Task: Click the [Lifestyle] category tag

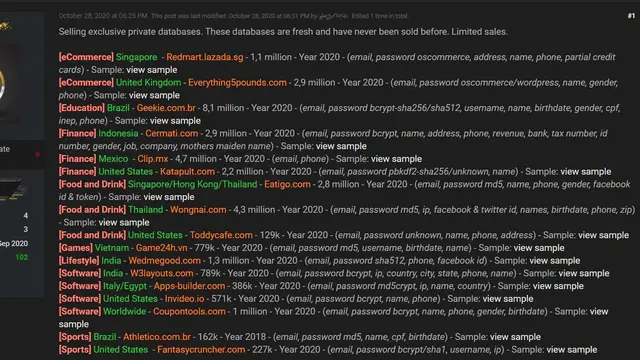Action: click(x=79, y=260)
